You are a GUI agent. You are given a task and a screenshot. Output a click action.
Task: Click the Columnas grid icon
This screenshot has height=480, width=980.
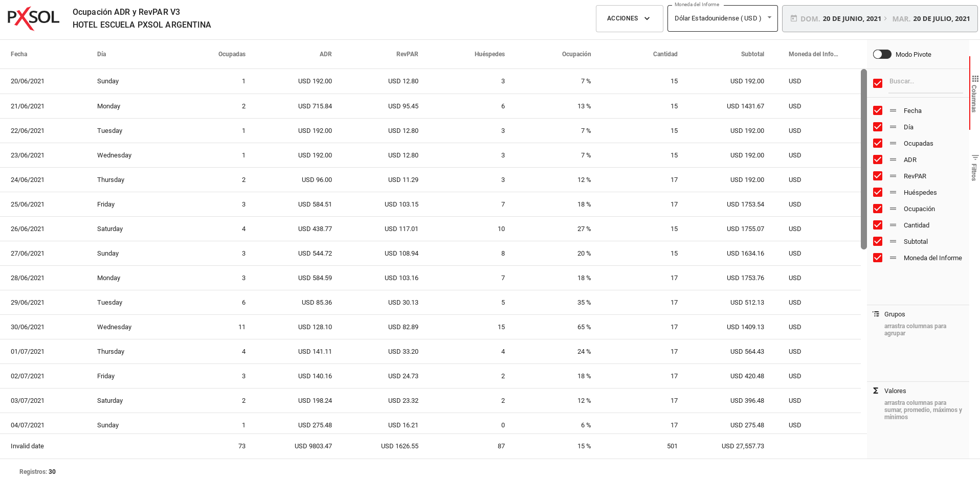pyautogui.click(x=975, y=79)
